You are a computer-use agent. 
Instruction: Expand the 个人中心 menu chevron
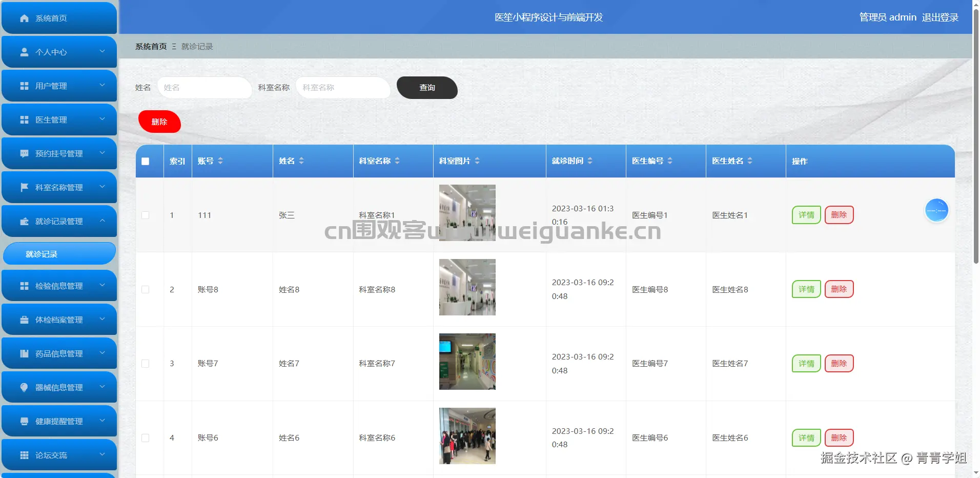coord(102,51)
